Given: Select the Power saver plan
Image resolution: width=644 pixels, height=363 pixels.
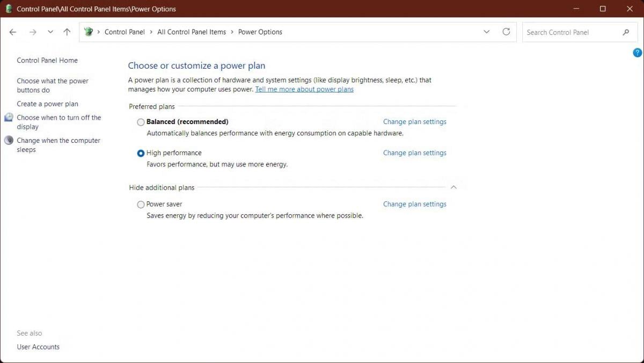Looking at the screenshot, I should click(141, 205).
